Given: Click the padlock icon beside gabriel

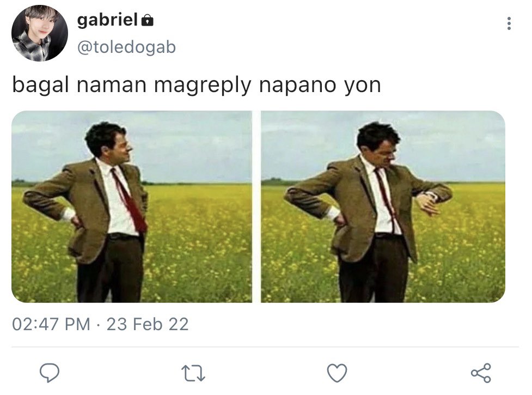Looking at the screenshot, I should [147, 20].
